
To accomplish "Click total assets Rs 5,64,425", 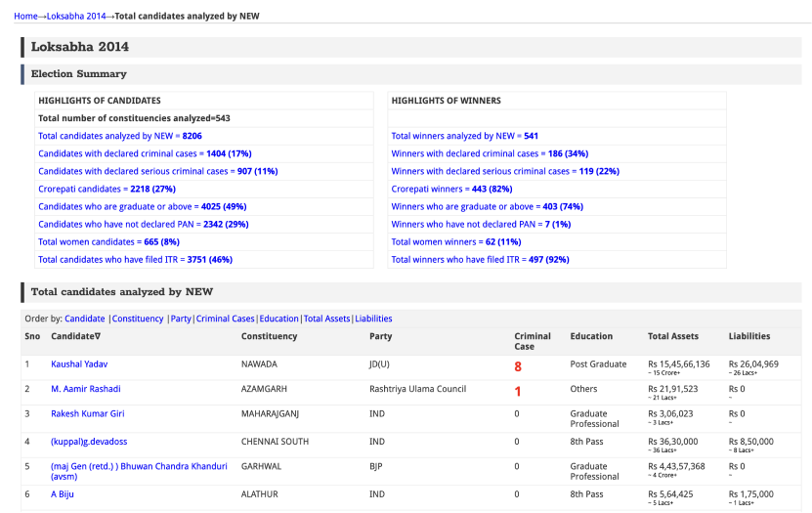I will tap(670, 493).
